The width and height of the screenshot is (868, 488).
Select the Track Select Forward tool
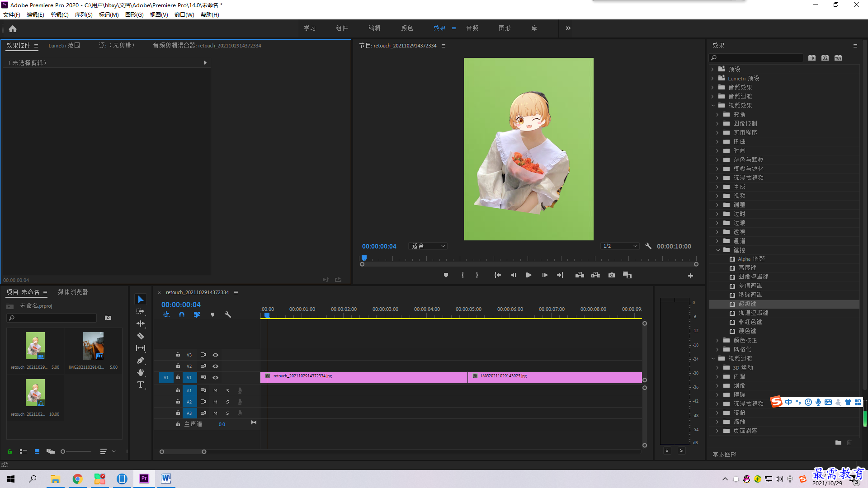click(x=141, y=311)
